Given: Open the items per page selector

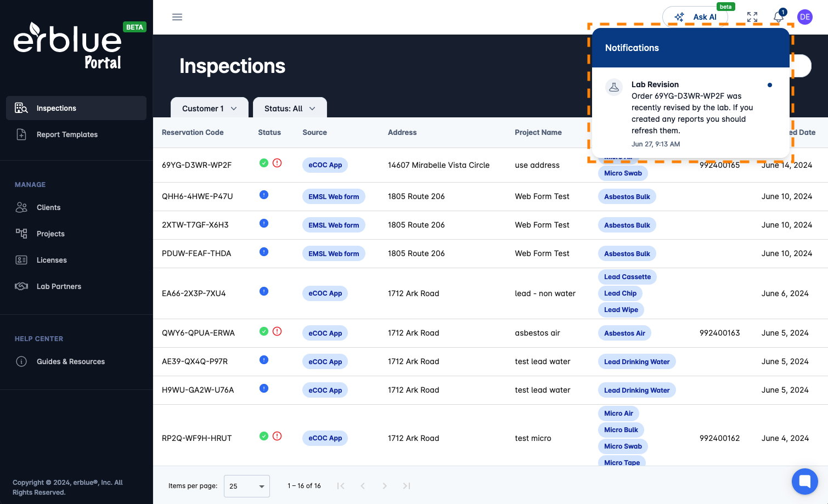Looking at the screenshot, I should point(247,486).
